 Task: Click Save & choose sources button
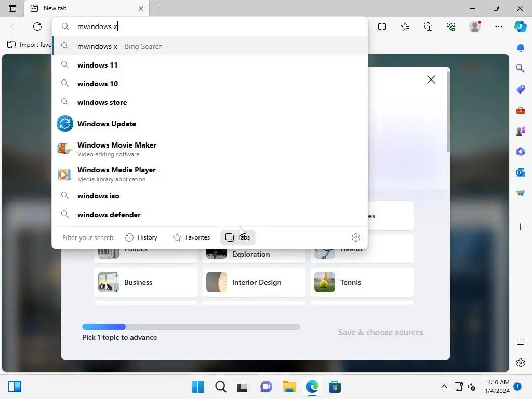coord(381,332)
